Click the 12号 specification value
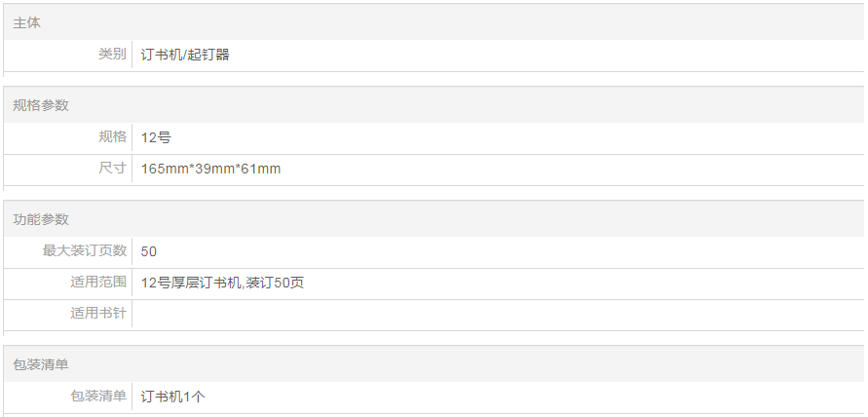Screen dimensions: 868x417 (x=156, y=137)
